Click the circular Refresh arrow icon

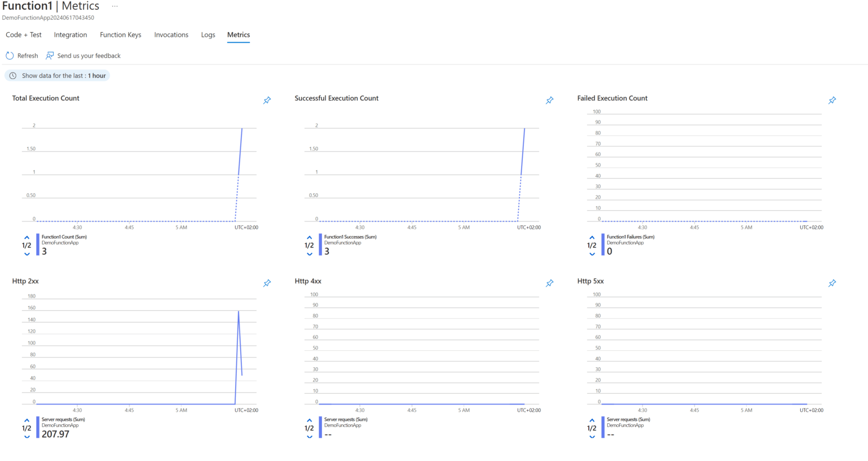(x=9, y=55)
